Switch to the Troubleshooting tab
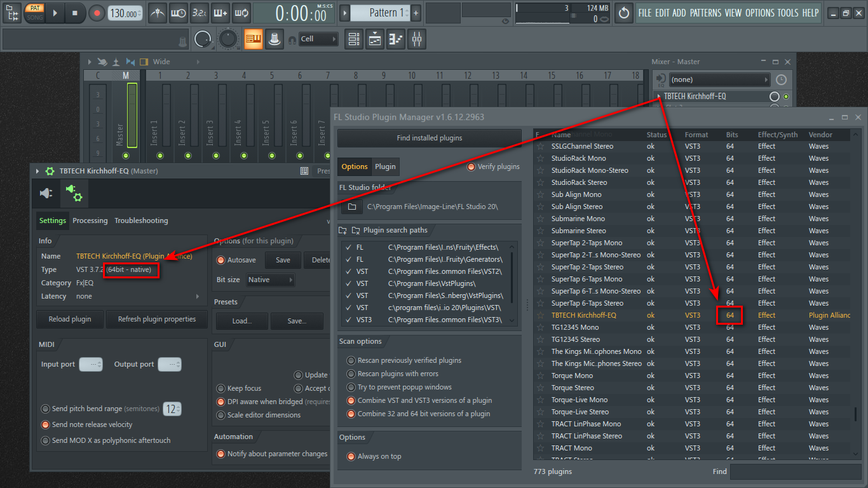The image size is (868, 488). coord(141,220)
